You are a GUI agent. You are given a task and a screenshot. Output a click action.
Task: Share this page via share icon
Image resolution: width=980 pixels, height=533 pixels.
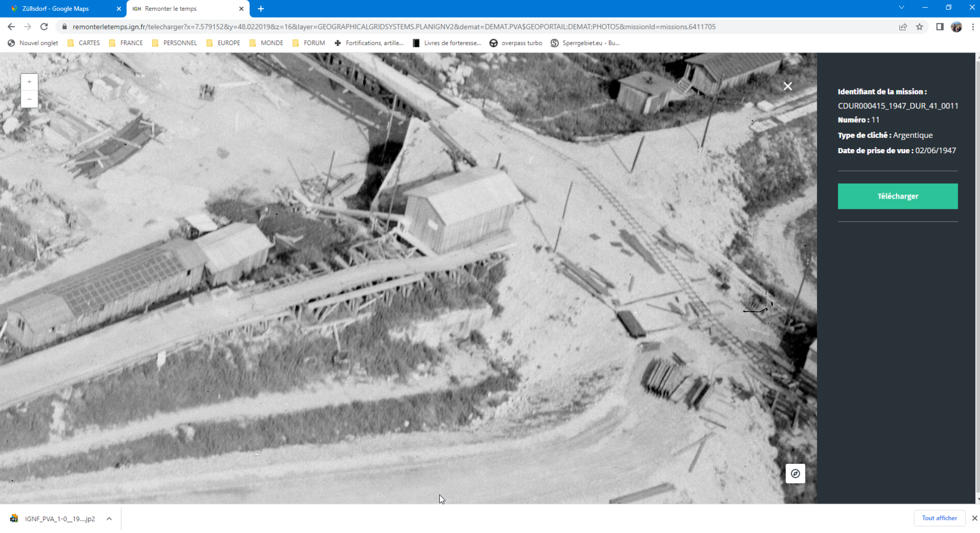coord(903,27)
